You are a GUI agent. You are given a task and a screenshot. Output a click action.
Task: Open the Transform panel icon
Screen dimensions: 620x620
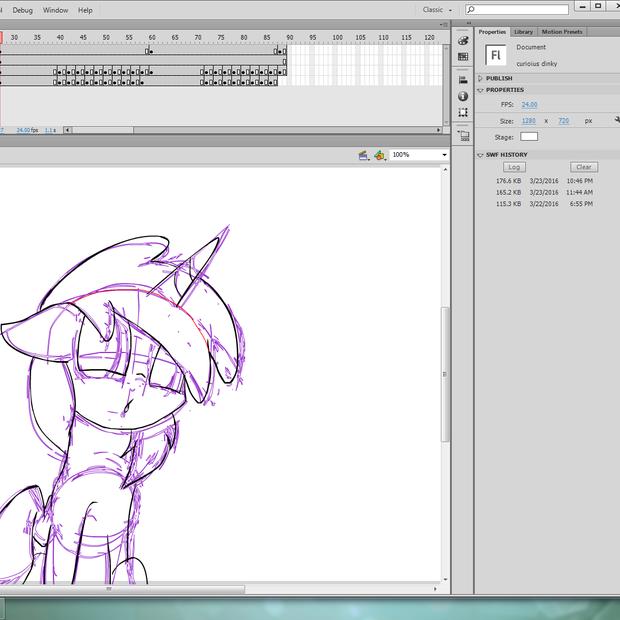coord(463,112)
